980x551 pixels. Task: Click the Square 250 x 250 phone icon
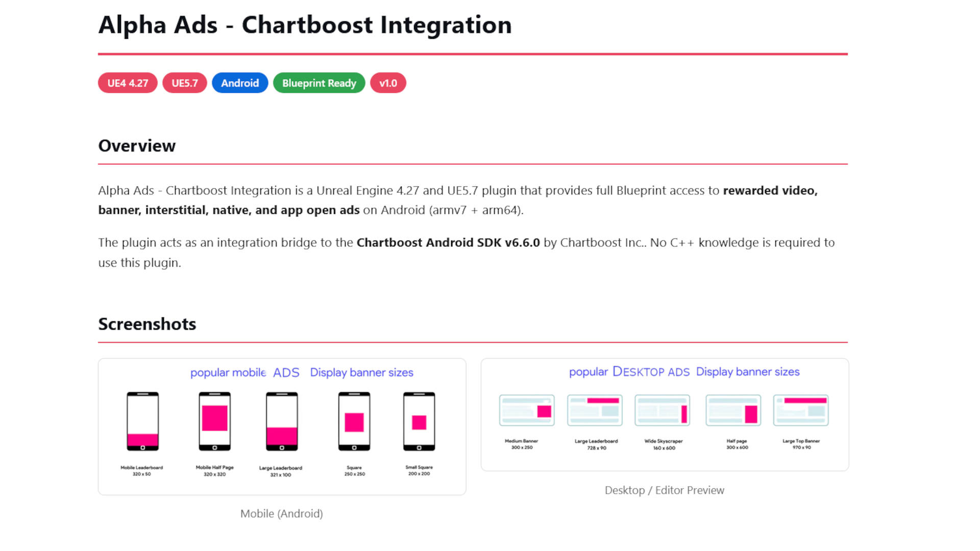click(354, 421)
